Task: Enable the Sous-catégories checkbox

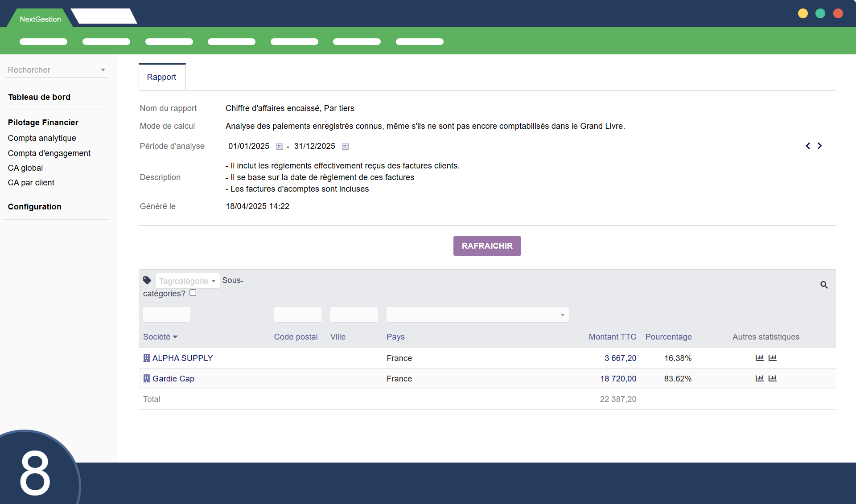Action: coord(193,293)
